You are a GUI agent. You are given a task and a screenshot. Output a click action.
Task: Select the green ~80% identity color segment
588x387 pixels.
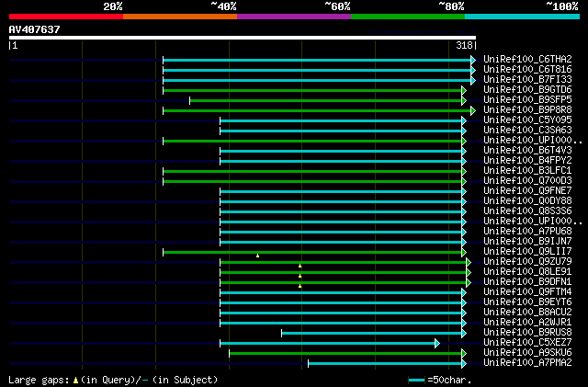click(x=408, y=17)
